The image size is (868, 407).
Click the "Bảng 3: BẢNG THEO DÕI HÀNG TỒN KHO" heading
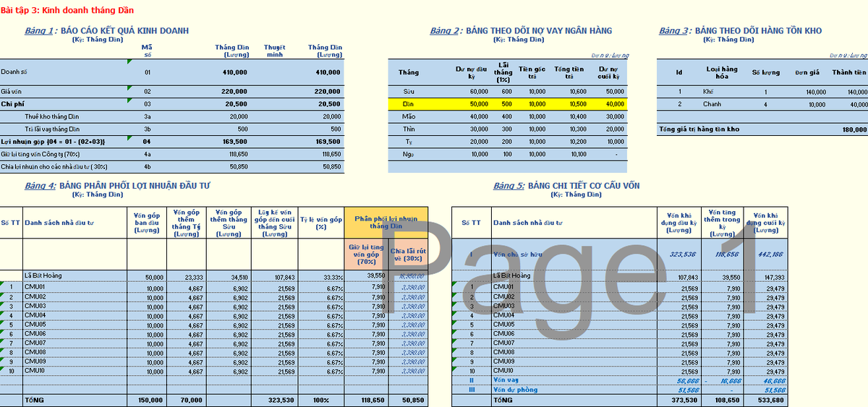[741, 31]
